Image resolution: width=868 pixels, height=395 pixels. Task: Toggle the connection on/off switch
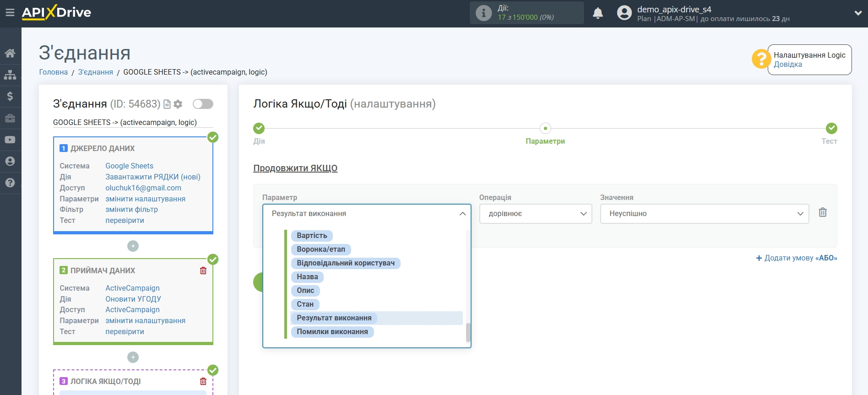point(203,104)
